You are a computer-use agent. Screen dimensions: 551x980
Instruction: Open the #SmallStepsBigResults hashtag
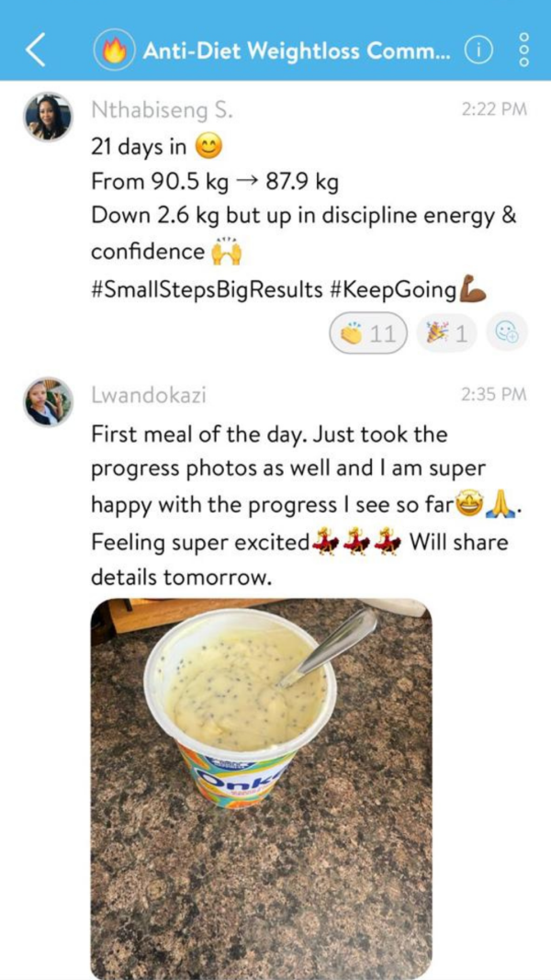click(x=207, y=290)
